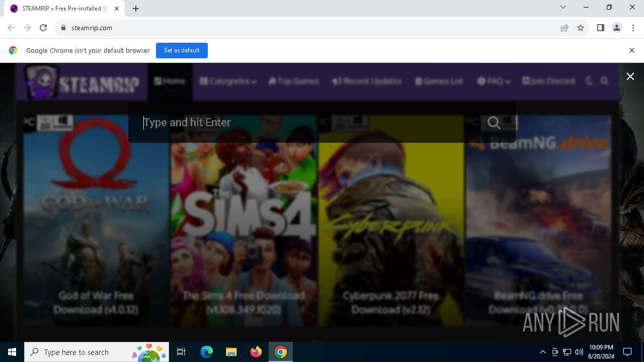The image size is (644, 362).
Task: Click the Windows taskbar search box
Action: point(96,352)
